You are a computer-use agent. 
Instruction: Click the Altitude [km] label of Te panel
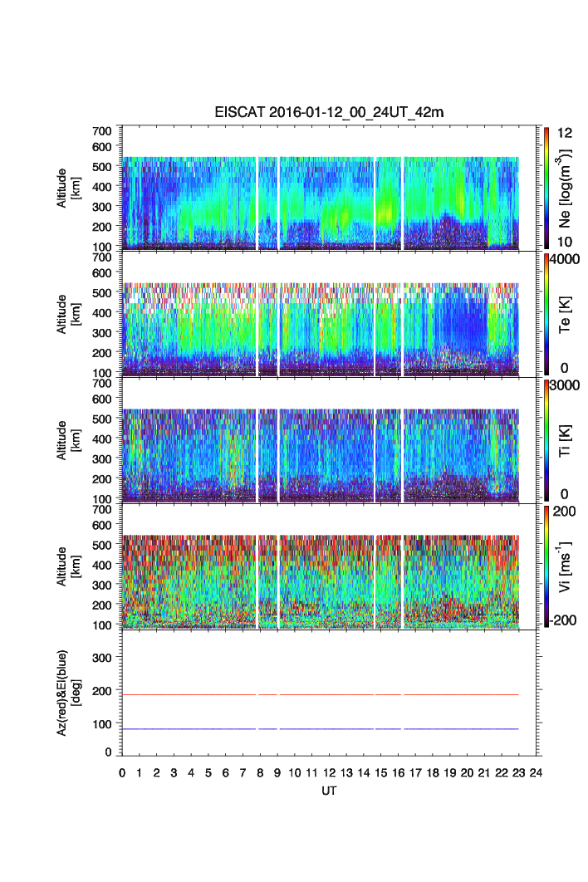pos(68,314)
